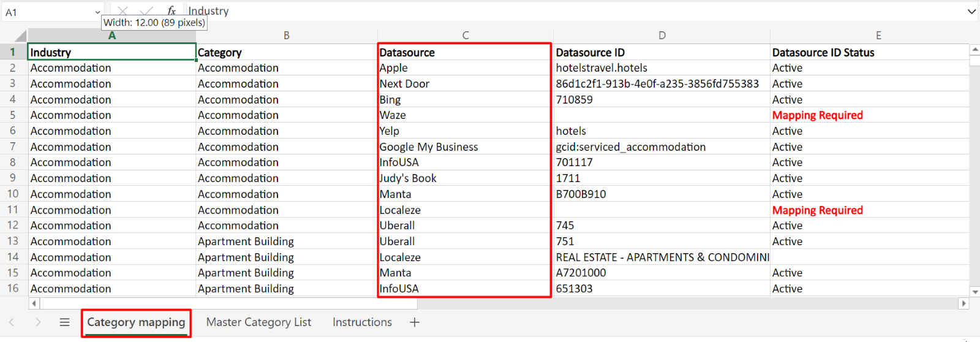The width and height of the screenshot is (980, 342).
Task: Click vertical scrollbar down arrow
Action: (975, 292)
